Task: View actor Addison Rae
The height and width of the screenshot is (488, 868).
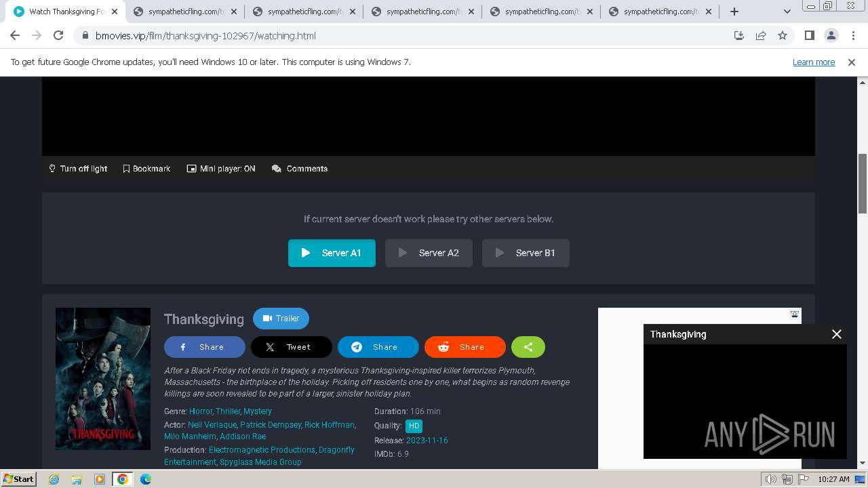Action: [243, 436]
